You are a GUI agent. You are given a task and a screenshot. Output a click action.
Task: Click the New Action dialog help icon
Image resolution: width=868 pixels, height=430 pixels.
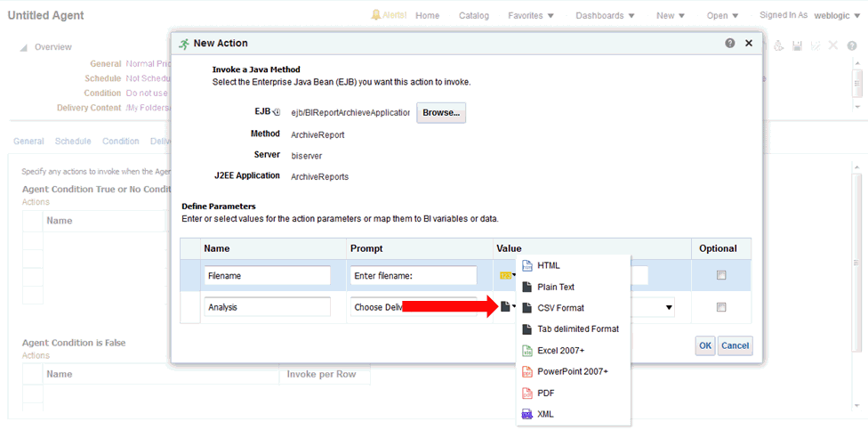tap(730, 43)
